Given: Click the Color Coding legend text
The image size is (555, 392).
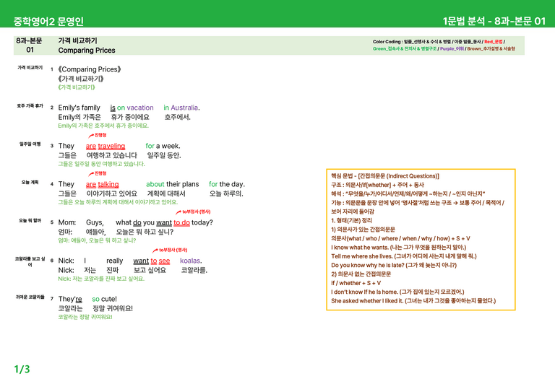Looking at the screenshot, I should point(444,45).
